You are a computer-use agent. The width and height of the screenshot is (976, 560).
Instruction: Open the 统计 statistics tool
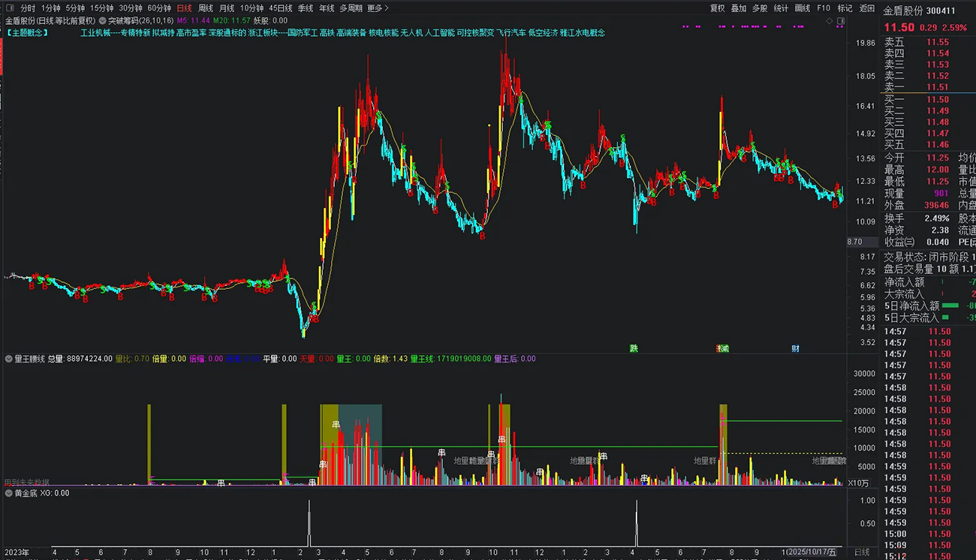coord(781,8)
